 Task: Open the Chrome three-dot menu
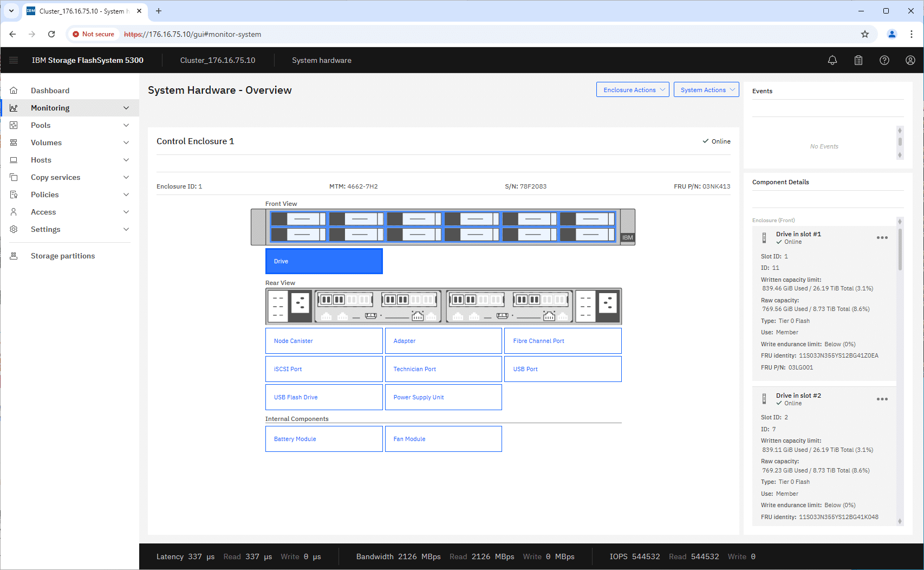tap(912, 34)
